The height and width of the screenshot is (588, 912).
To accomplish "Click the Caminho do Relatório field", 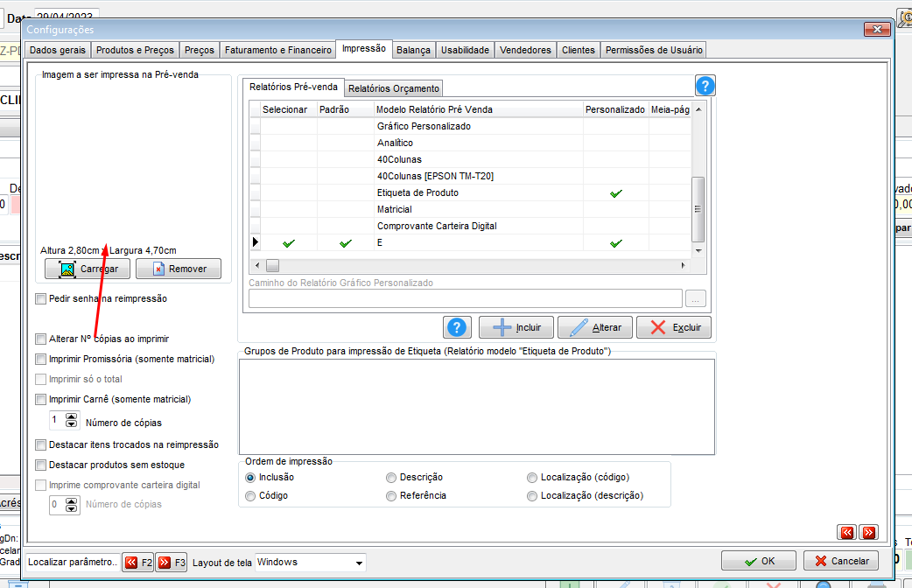I will point(466,298).
